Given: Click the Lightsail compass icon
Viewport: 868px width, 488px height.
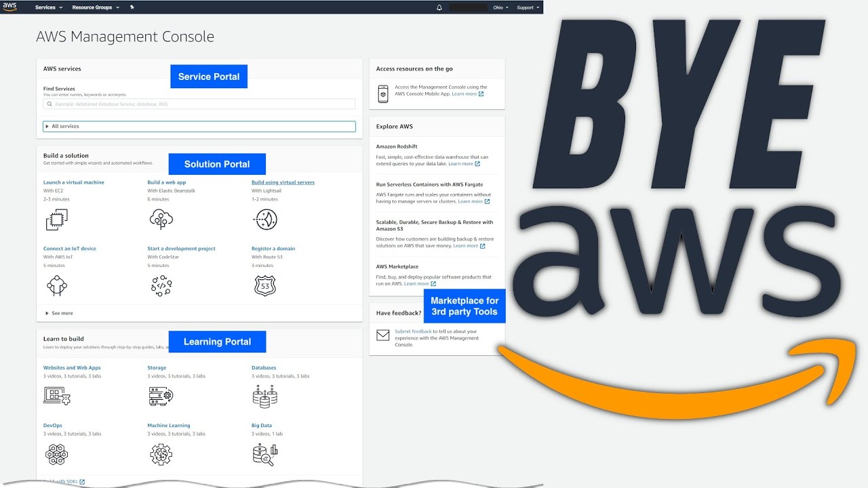Looking at the screenshot, I should pos(265,219).
